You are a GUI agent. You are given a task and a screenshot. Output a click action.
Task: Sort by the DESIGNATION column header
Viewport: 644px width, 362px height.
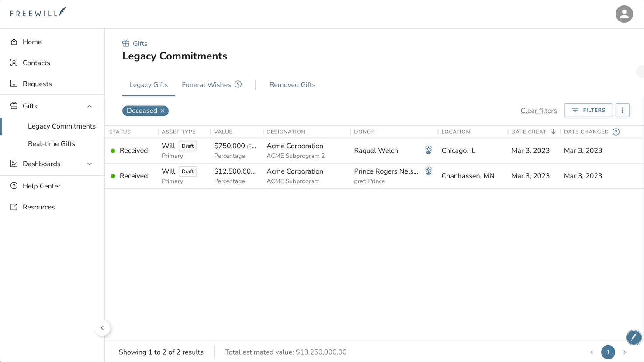[286, 132]
